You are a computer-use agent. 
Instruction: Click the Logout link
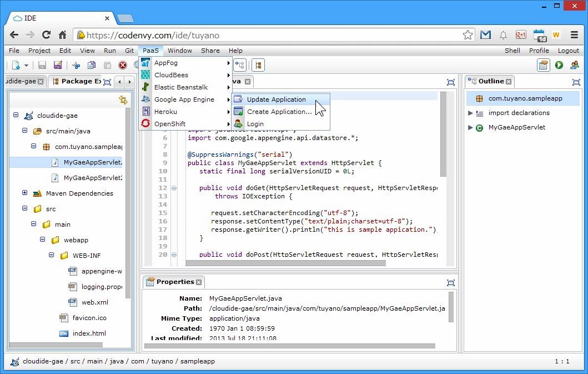tap(568, 51)
